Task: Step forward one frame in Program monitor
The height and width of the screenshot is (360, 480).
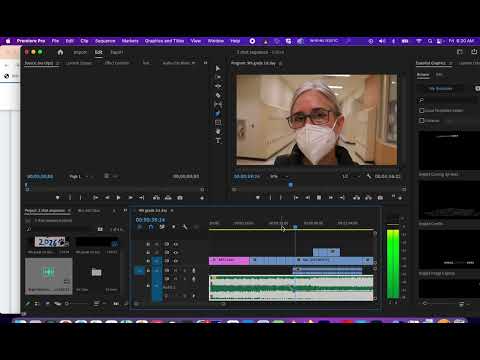Action: pos(331,198)
